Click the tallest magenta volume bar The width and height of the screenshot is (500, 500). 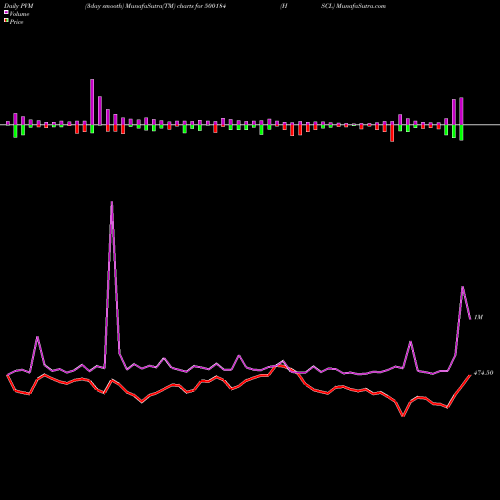(x=92, y=102)
